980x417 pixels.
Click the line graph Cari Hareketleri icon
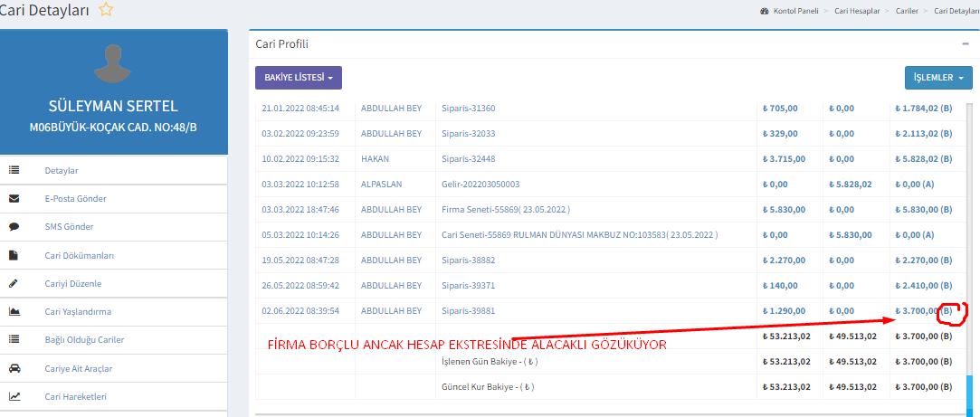[x=14, y=396]
